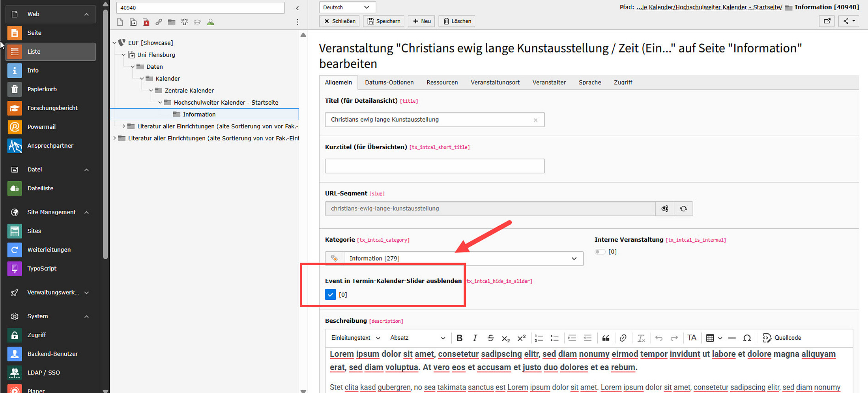Screen dimensions: 868x393
Task: Switch to the Datums-Optionen tab
Action: (x=389, y=83)
